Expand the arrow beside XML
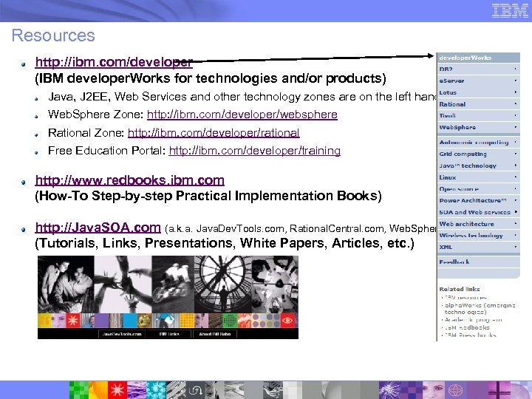Image resolution: width=532 pixels, height=399 pixels. (x=516, y=247)
